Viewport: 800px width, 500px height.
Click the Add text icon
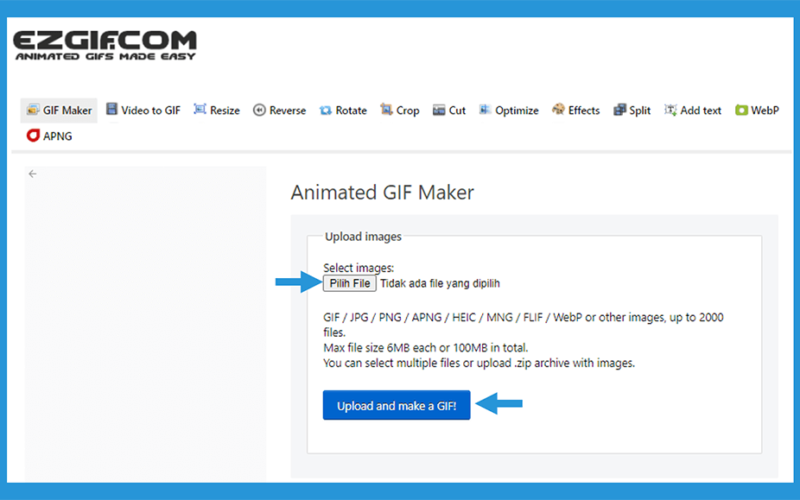coord(670,110)
